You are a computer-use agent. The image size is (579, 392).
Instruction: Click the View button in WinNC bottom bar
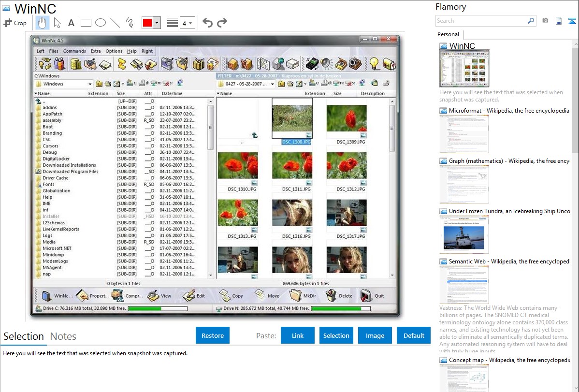[x=159, y=295]
